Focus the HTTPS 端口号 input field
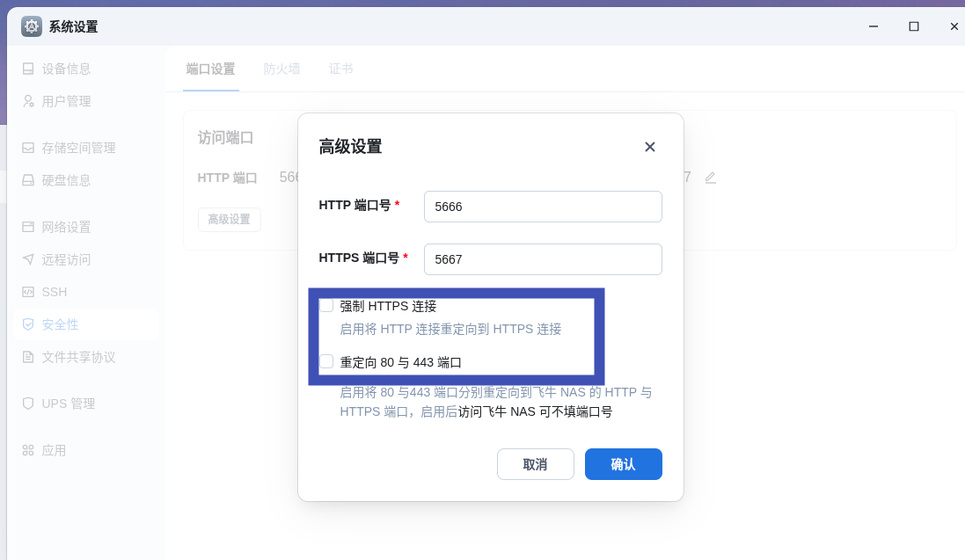 543,259
